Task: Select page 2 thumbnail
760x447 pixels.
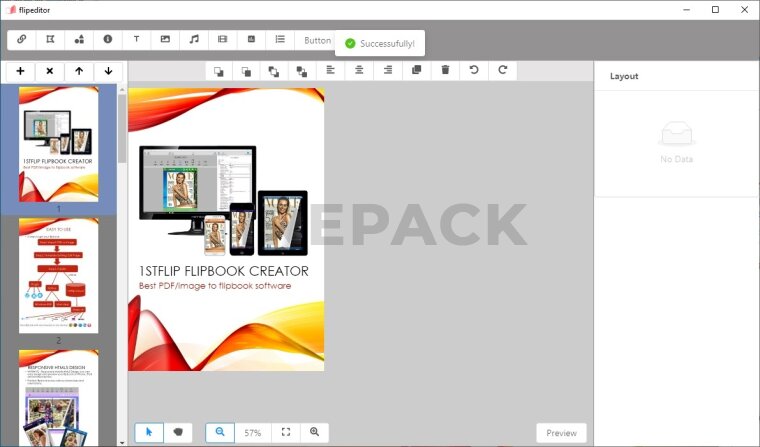Action: click(x=58, y=276)
